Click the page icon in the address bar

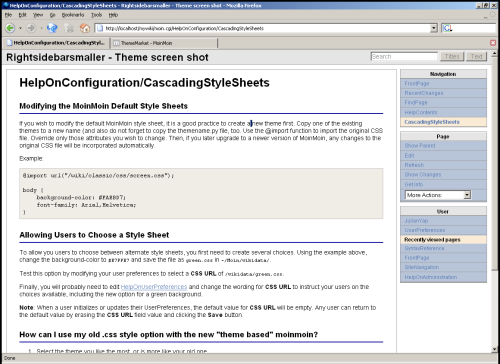100,28
